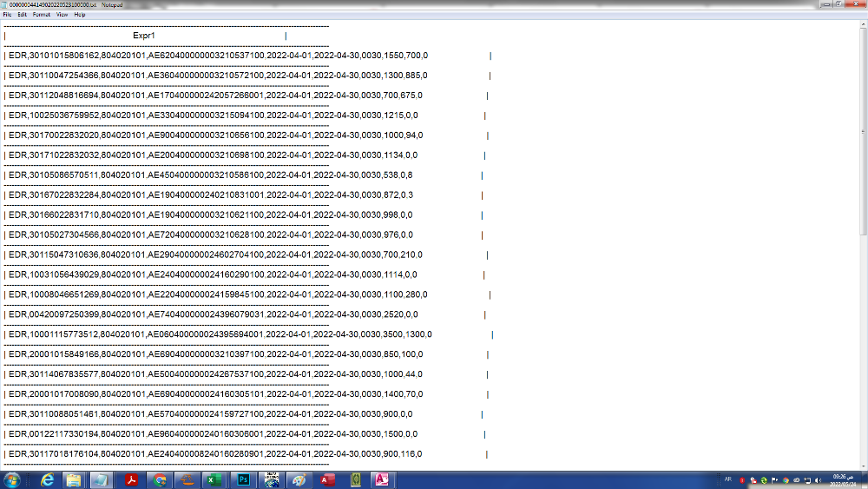Open the File menu
This screenshot has height=489, width=868.
(x=7, y=15)
